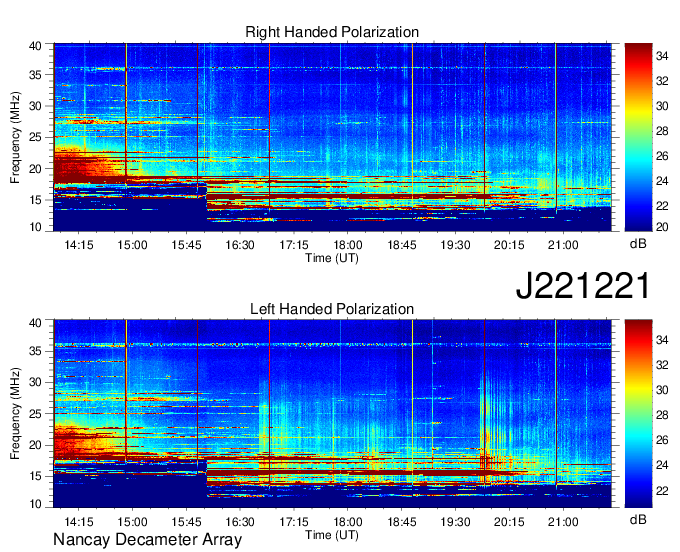This screenshot has height=552, width=680.
Task: Click the 19:30 tick label on upper plot
Action: pyautogui.click(x=455, y=245)
